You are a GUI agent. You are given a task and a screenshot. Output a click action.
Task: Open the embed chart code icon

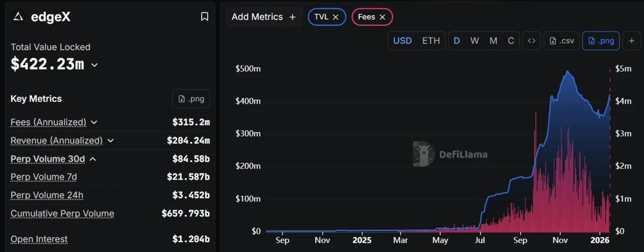click(x=531, y=41)
